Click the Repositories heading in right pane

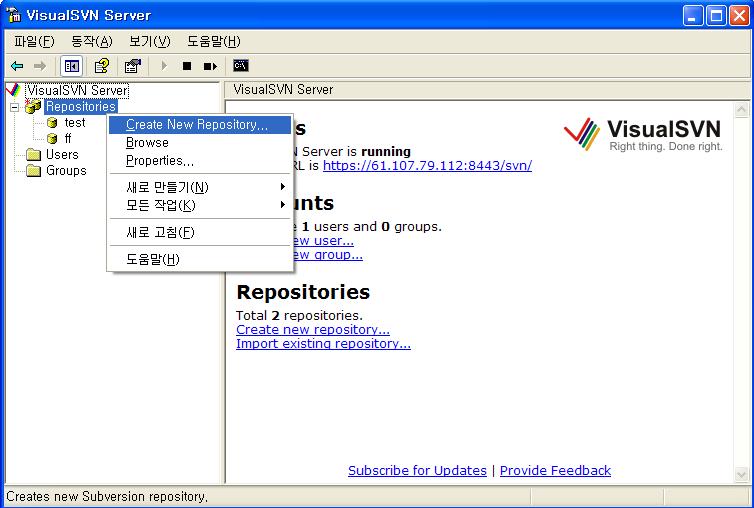[303, 292]
